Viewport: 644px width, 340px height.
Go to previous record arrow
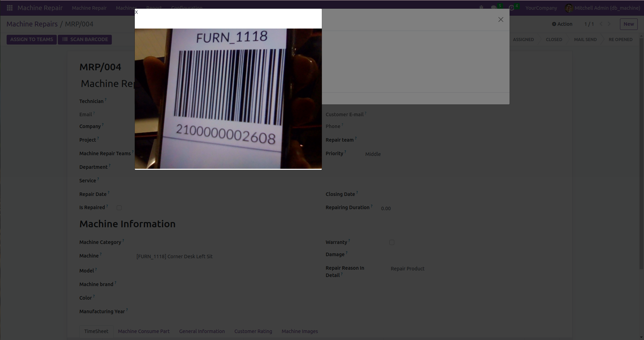601,24
